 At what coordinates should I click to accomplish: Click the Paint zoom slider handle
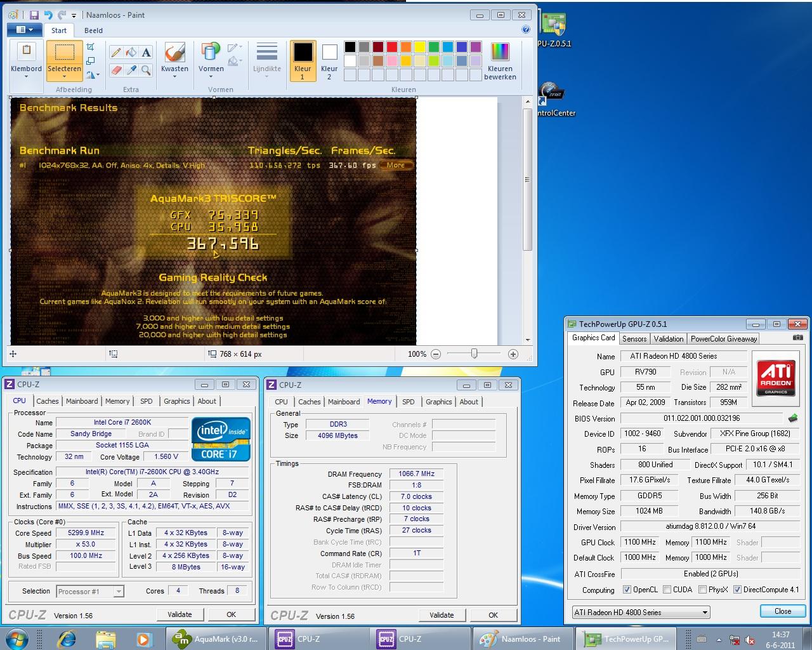click(x=474, y=354)
